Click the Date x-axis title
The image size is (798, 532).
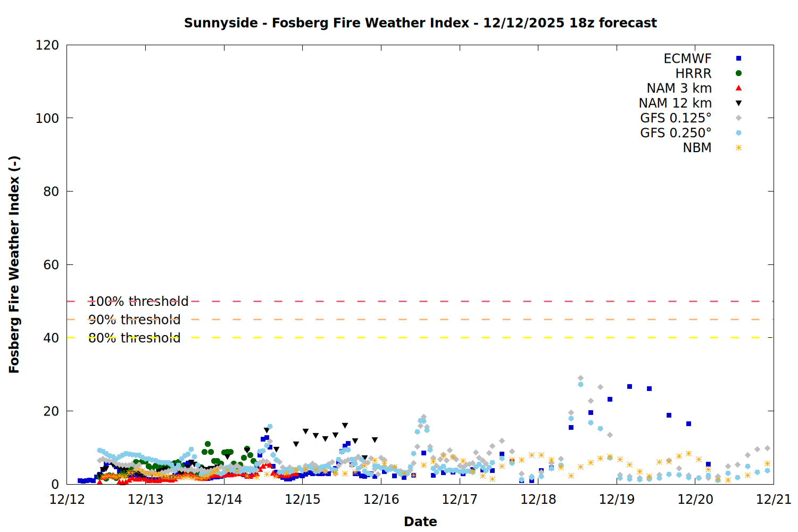point(420,521)
